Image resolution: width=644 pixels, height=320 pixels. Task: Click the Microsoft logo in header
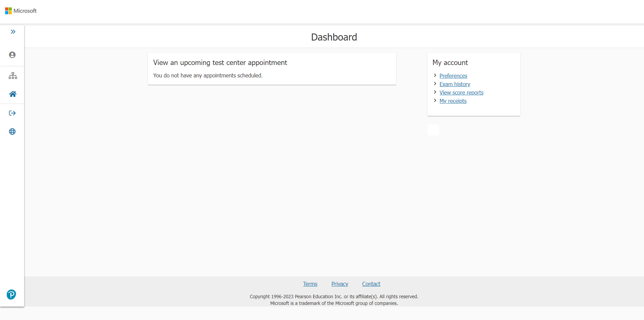pyautogui.click(x=21, y=11)
